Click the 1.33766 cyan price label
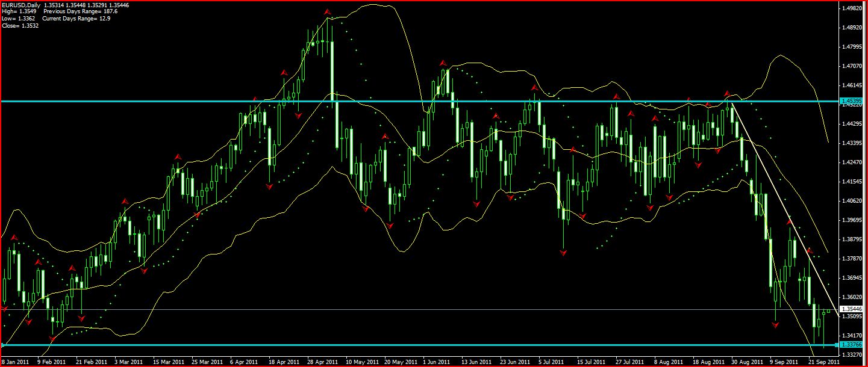Image resolution: width=868 pixels, height=367 pixels. pyautogui.click(x=852, y=345)
